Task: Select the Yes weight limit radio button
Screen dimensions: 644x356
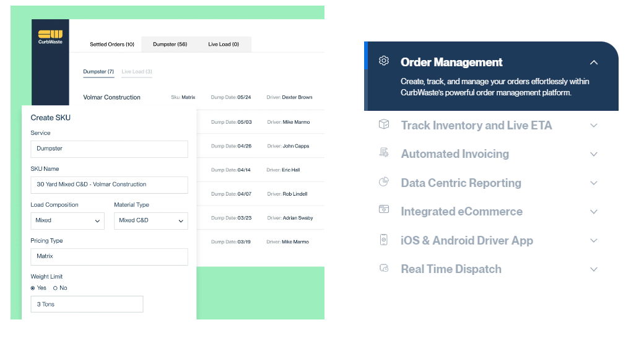Action: click(x=33, y=289)
